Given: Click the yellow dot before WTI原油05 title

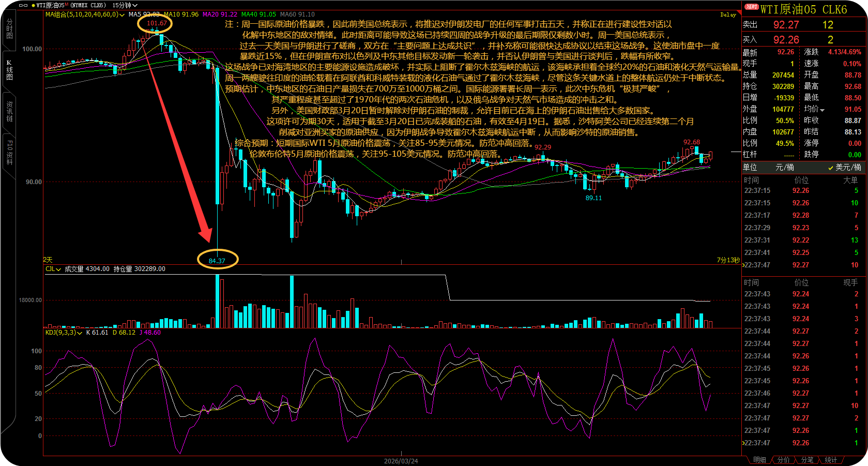Looking at the screenshot, I should 33,5.
